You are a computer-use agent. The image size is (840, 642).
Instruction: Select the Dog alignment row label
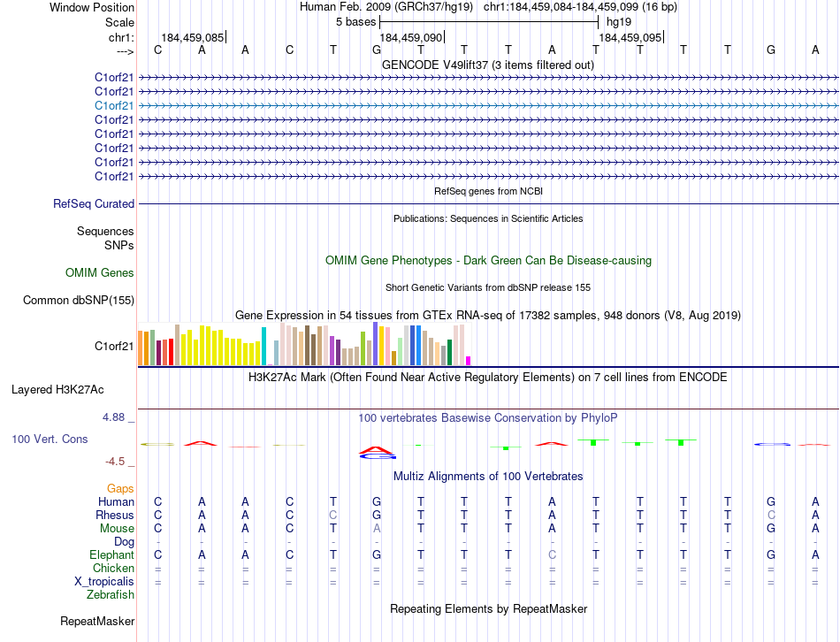(x=124, y=542)
